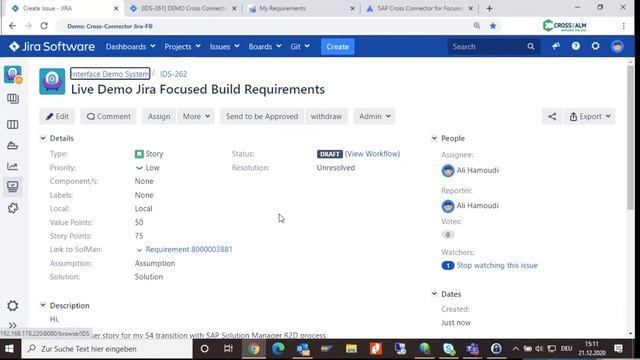Open Jira administration gear in header

[596, 46]
